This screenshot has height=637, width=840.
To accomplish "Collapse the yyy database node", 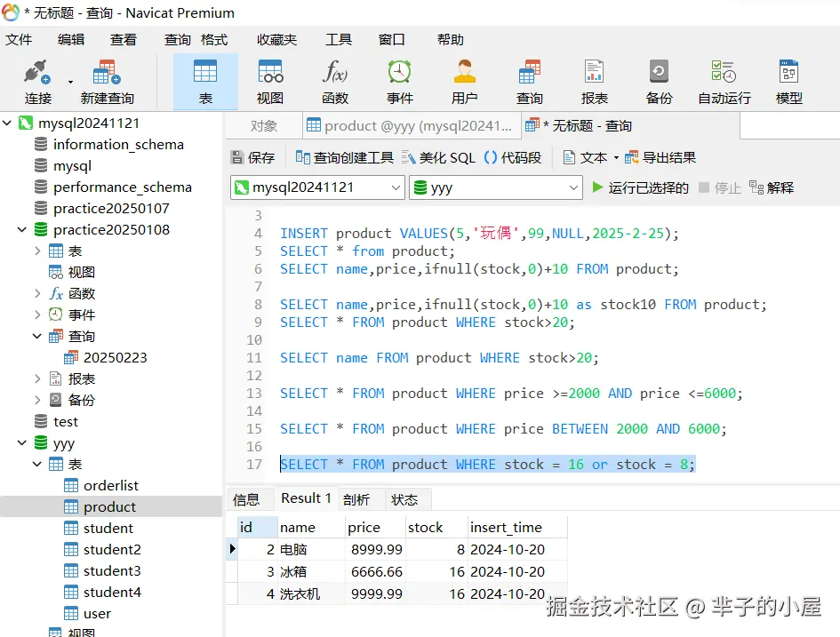I will coord(22,442).
